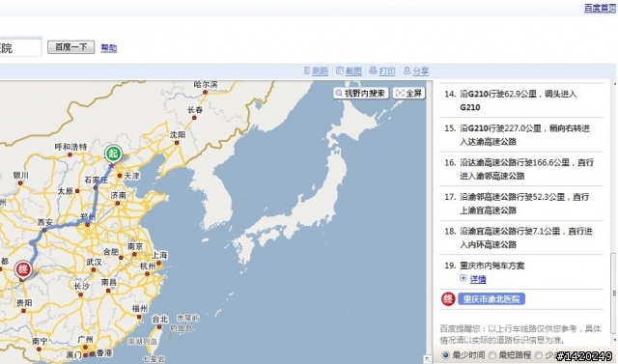Click 杭州 city label on map

[148, 266]
